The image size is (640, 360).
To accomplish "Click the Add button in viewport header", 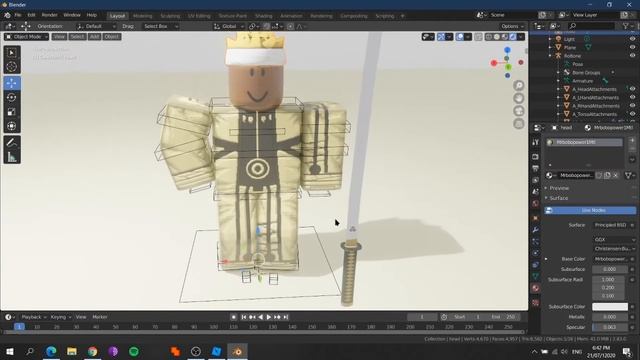I will pyautogui.click(x=94, y=37).
